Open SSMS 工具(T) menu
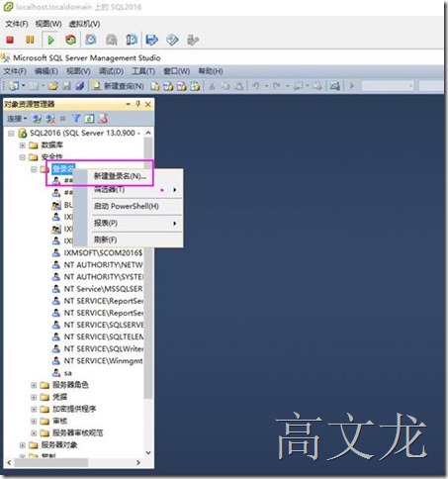This screenshot has width=448, height=479. click(x=143, y=71)
